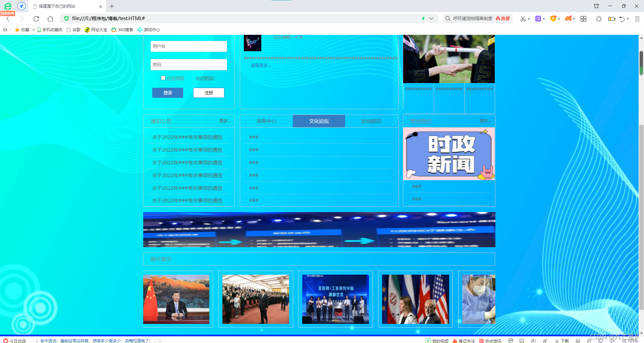This screenshot has height=343, width=644.
Task: Reload the page with refresh icon
Action: click(x=36, y=19)
